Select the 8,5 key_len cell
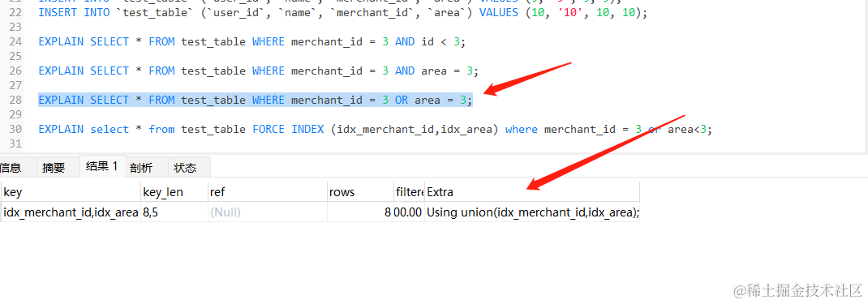The width and height of the screenshot is (868, 304). click(174, 212)
